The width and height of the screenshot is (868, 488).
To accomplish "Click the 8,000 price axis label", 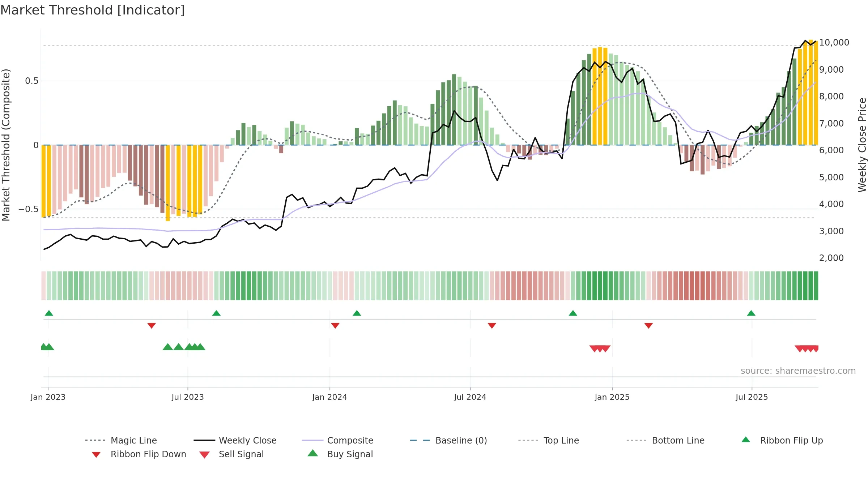I will [831, 96].
